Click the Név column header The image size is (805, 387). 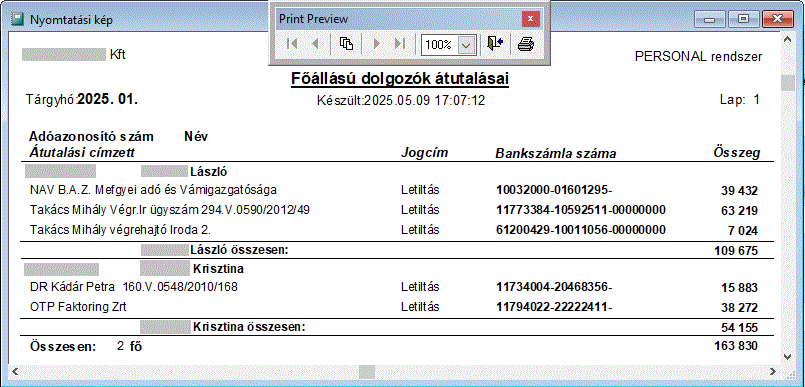click(x=196, y=137)
